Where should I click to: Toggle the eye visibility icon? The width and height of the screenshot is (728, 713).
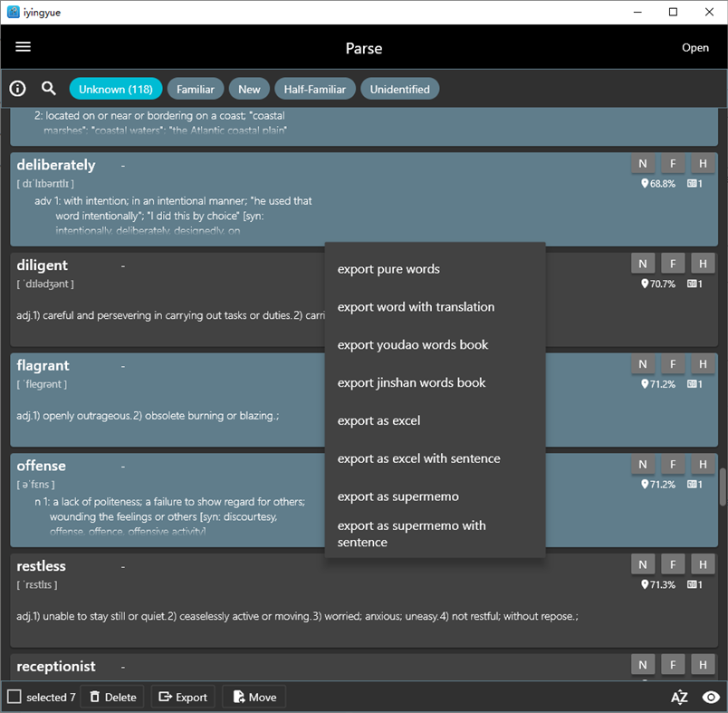(711, 697)
